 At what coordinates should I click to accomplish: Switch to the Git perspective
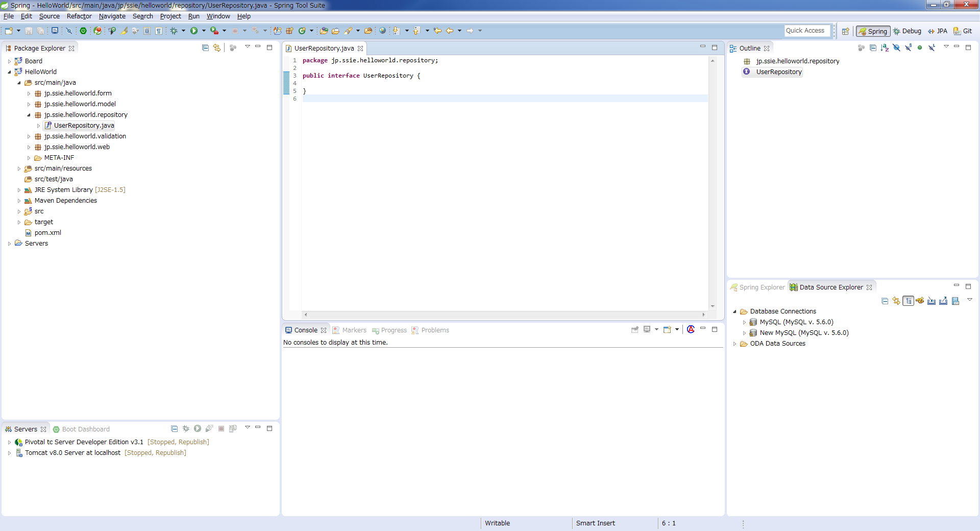click(963, 31)
